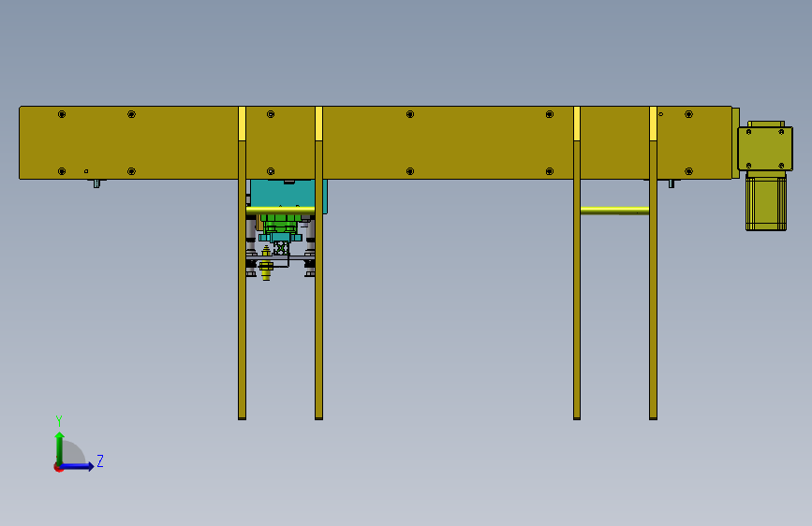This screenshot has width=812, height=526.
Task: Select the long horizontal conveyor beam body
Action: (376, 143)
